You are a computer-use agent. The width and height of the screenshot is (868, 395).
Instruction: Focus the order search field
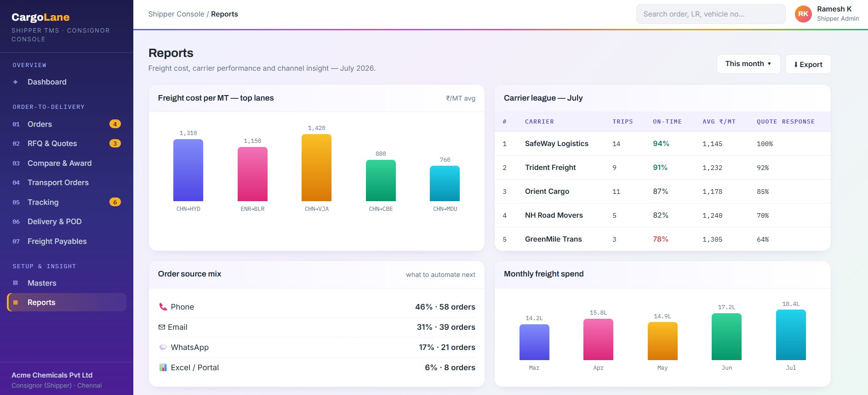tap(711, 14)
